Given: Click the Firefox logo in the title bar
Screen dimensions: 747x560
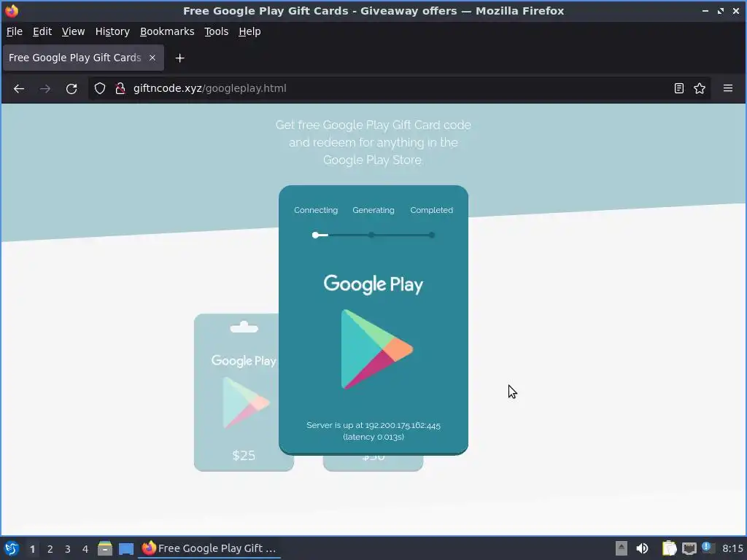Looking at the screenshot, I should point(12,10).
